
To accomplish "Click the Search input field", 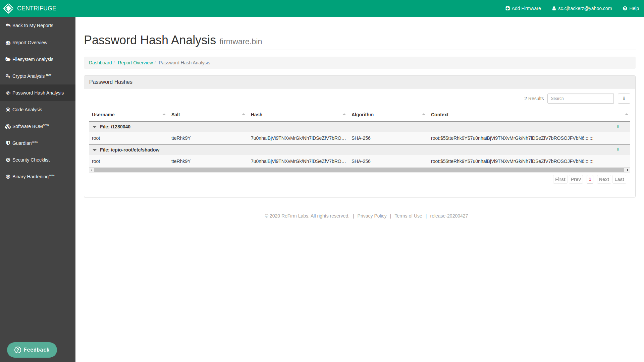I will click(x=580, y=99).
